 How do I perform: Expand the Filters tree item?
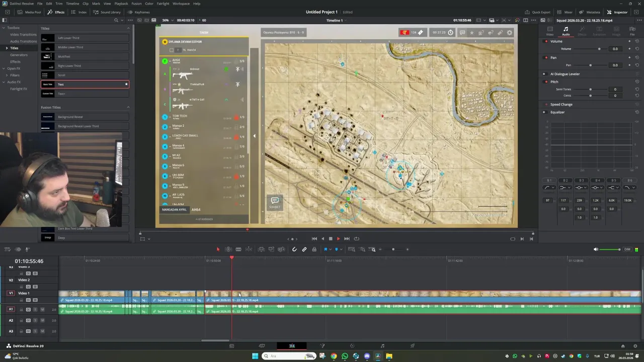tap(7, 75)
